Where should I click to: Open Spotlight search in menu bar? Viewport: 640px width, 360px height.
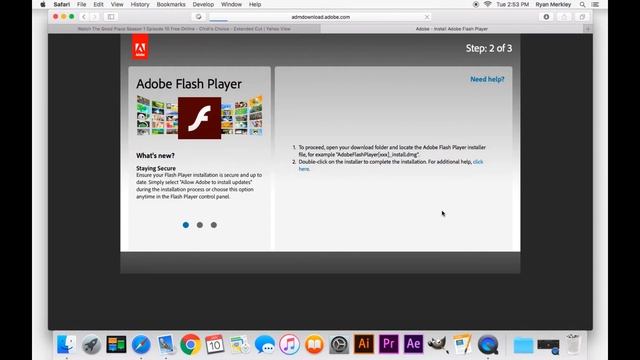[x=582, y=4]
